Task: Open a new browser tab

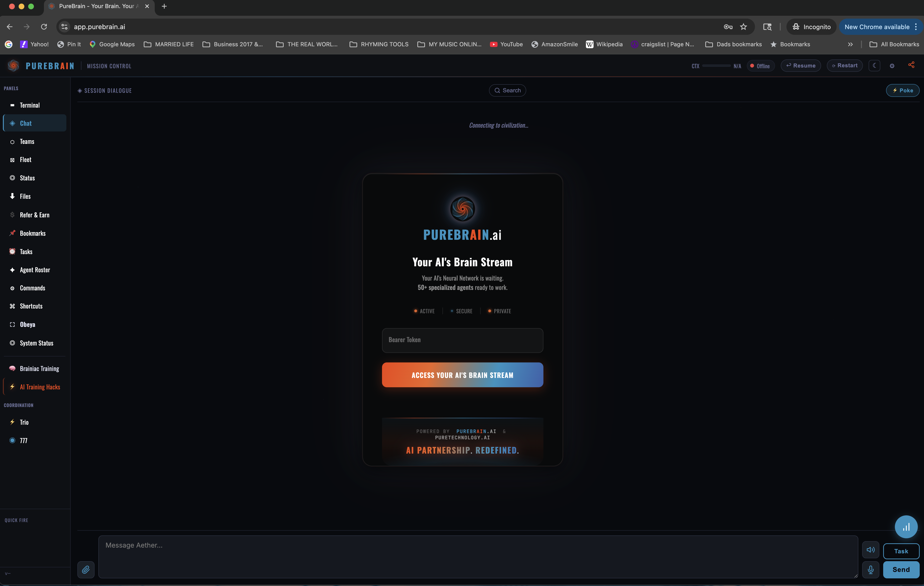Action: click(x=164, y=6)
